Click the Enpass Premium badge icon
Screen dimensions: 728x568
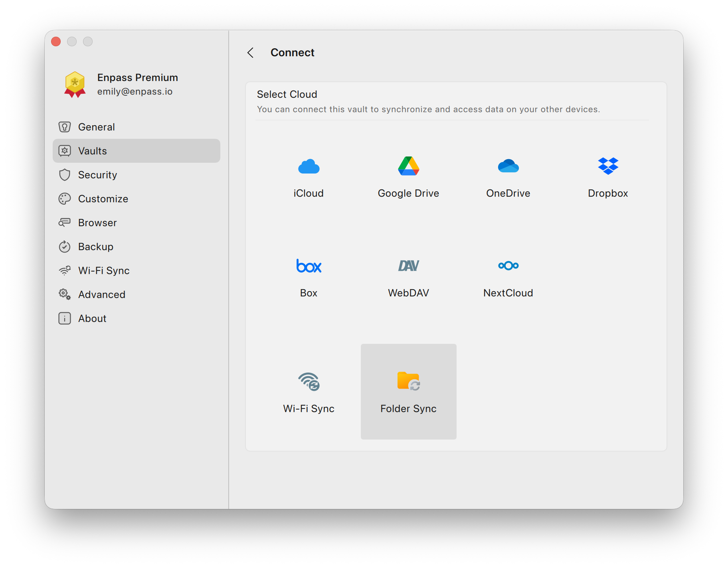pyautogui.click(x=75, y=84)
